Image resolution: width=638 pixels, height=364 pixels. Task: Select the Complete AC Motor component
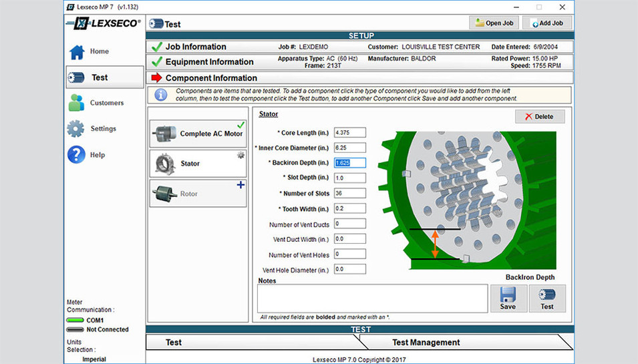click(x=198, y=134)
